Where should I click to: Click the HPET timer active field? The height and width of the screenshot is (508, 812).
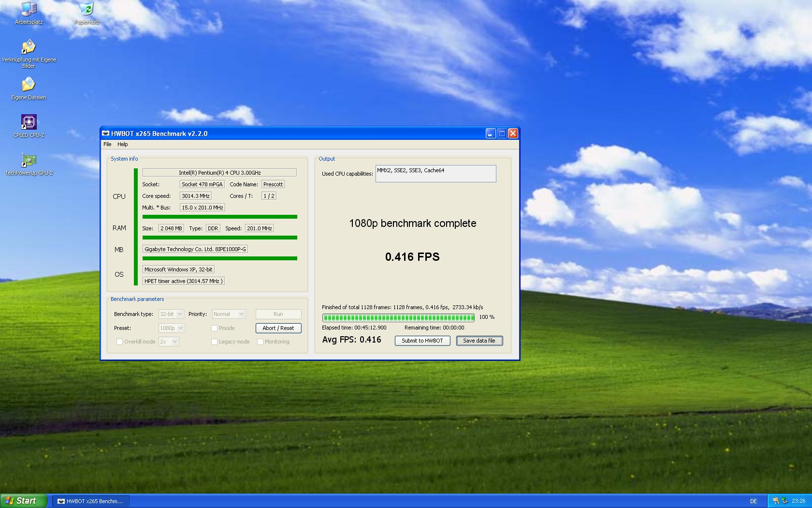point(184,281)
